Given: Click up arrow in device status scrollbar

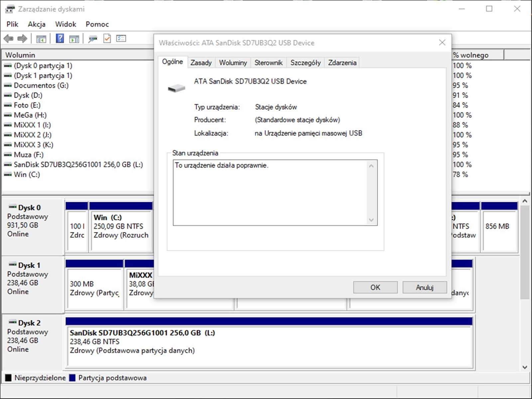Looking at the screenshot, I should point(371,166).
